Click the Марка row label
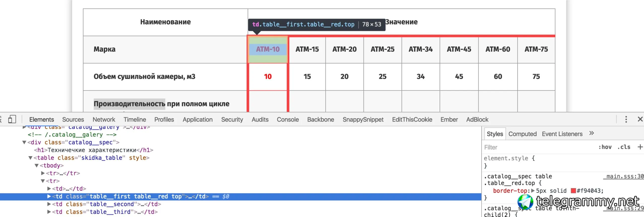This screenshot has height=217, width=644. (105, 49)
